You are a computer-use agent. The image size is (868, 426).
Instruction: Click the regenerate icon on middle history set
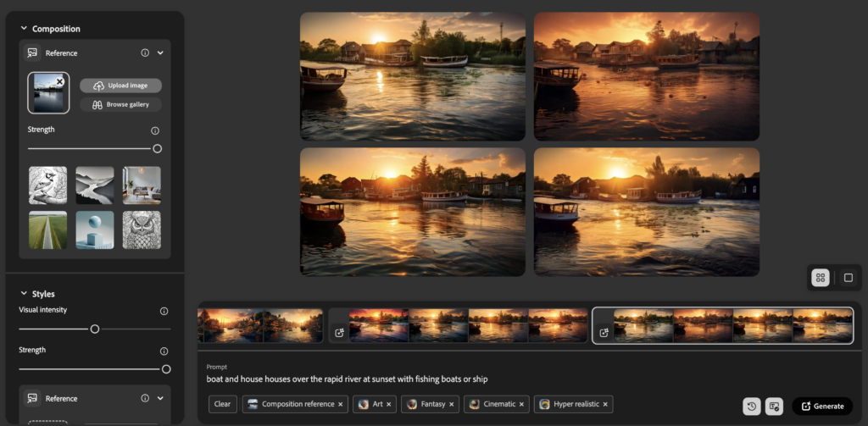pyautogui.click(x=339, y=333)
